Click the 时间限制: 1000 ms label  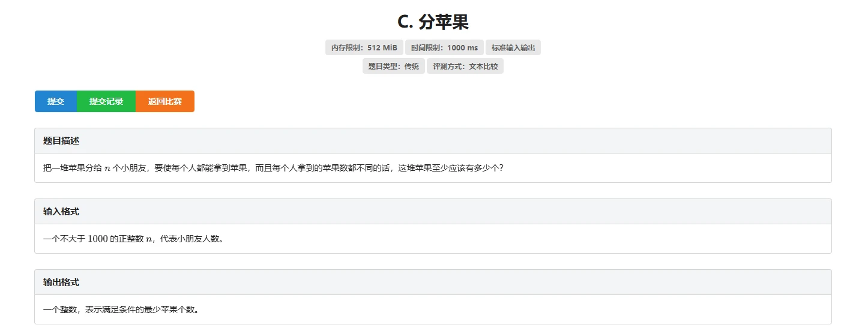pos(444,48)
